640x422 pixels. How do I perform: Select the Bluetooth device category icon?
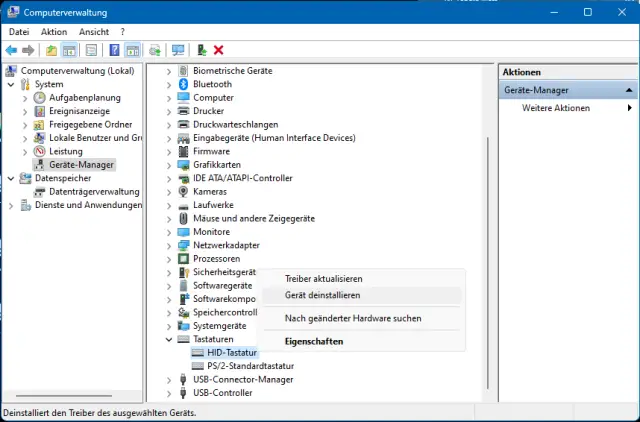(x=184, y=84)
